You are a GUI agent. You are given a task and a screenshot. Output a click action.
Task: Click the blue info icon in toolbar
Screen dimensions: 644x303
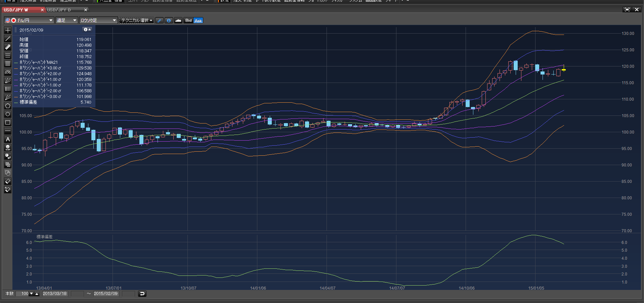click(169, 20)
